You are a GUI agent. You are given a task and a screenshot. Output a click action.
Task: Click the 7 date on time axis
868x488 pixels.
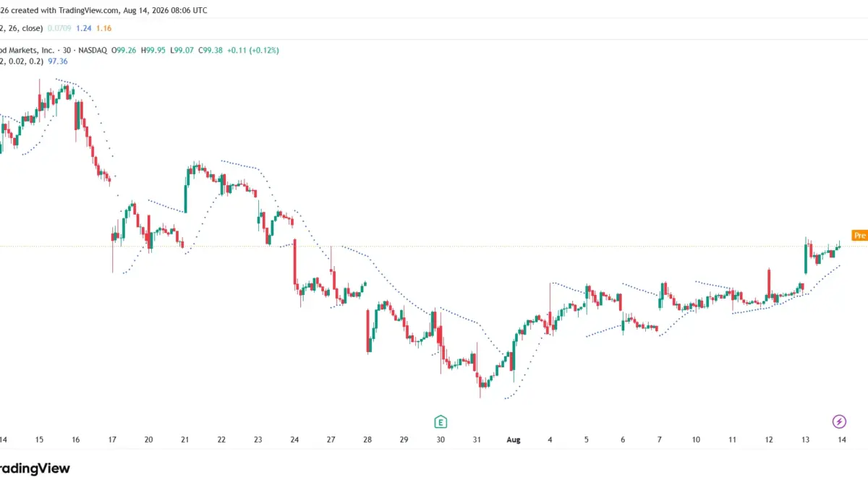(659, 440)
